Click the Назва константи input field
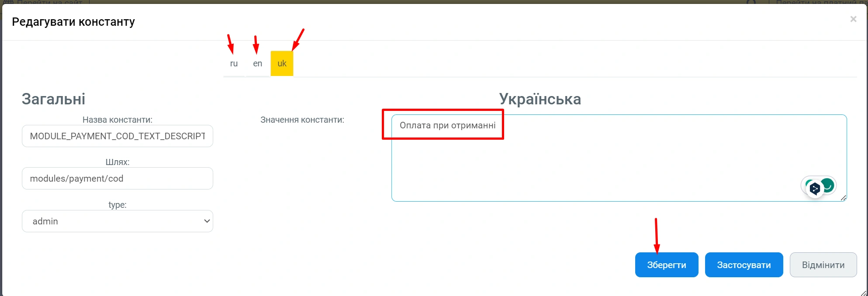Screen dimensions: 868x296 [x=118, y=136]
